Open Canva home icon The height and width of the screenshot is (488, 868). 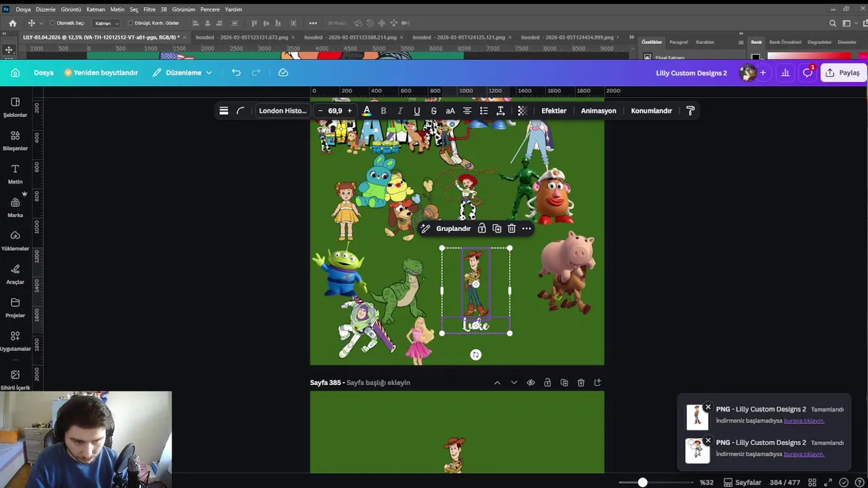coord(15,73)
